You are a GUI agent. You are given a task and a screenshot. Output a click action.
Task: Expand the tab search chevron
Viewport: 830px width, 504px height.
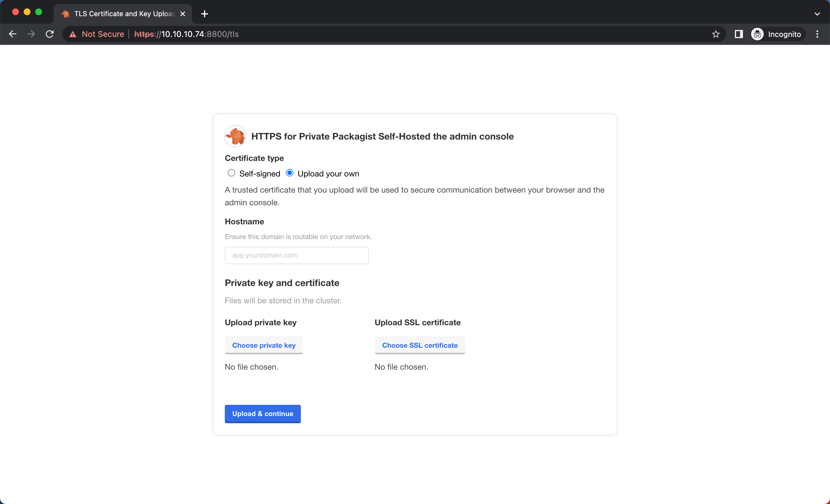817,14
